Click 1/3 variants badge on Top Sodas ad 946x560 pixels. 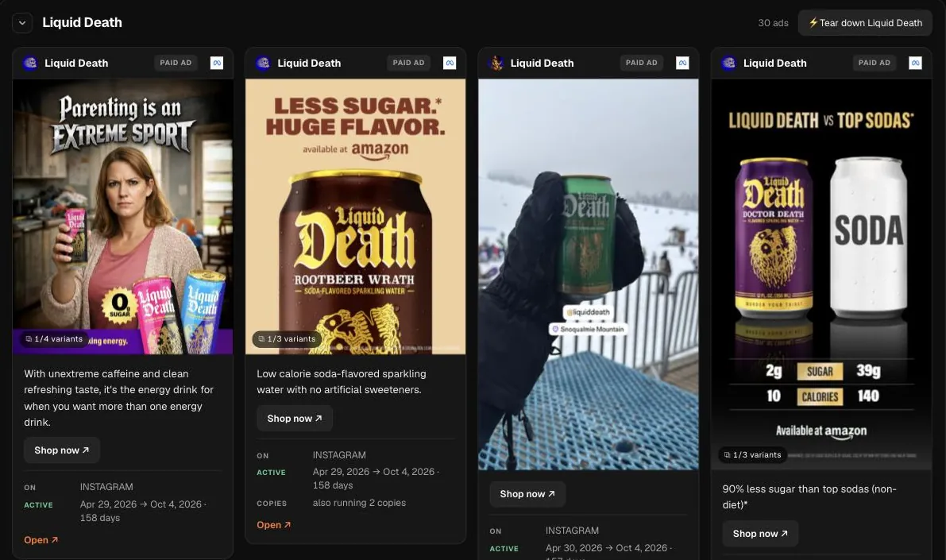pos(752,455)
